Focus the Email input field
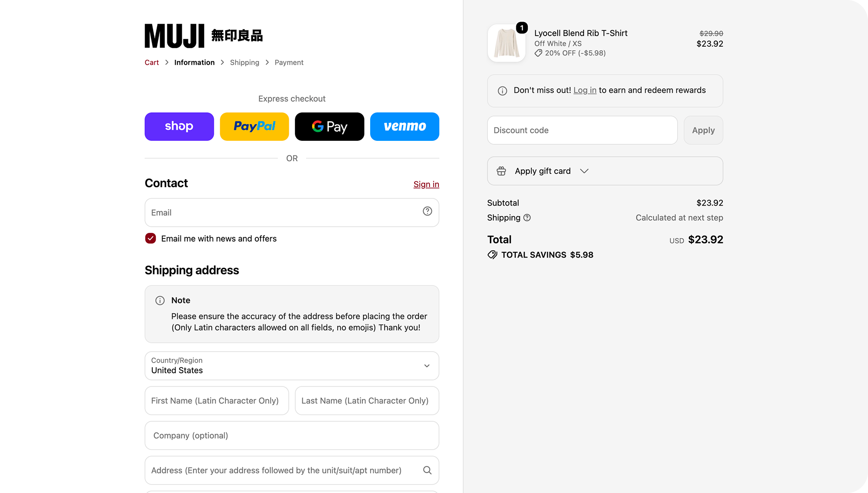868x493 pixels. pos(292,213)
